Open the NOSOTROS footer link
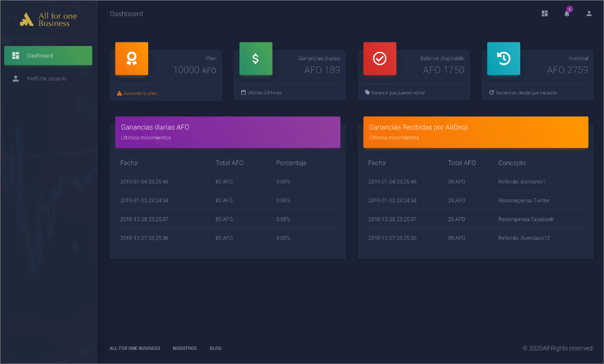 (x=185, y=348)
